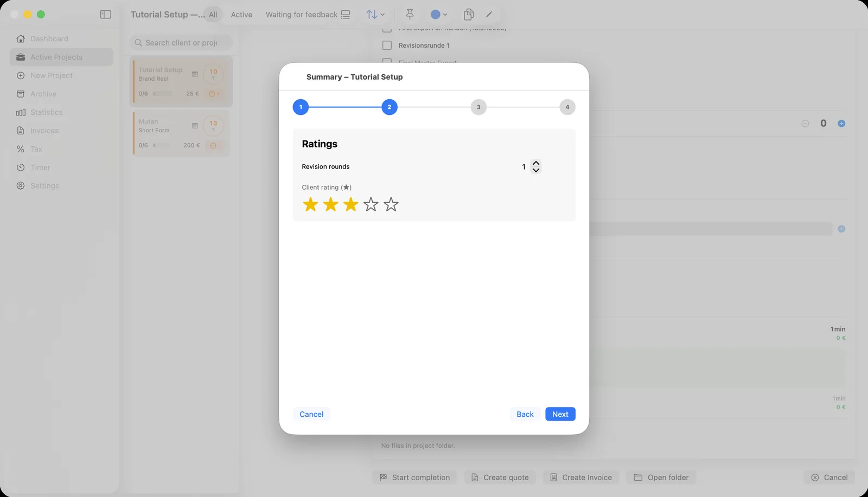The image size is (868, 497).
Task: Go to Archive in the sidebar
Action: (x=61, y=94)
